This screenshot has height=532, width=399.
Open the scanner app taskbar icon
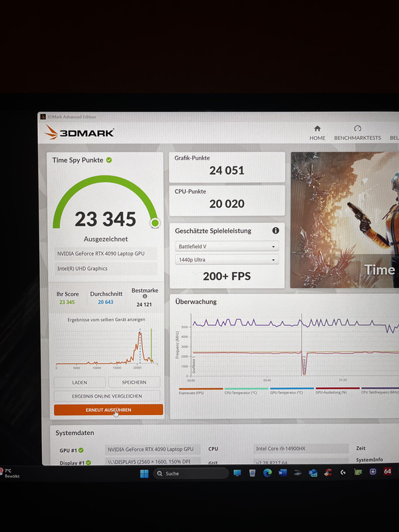[297, 472]
